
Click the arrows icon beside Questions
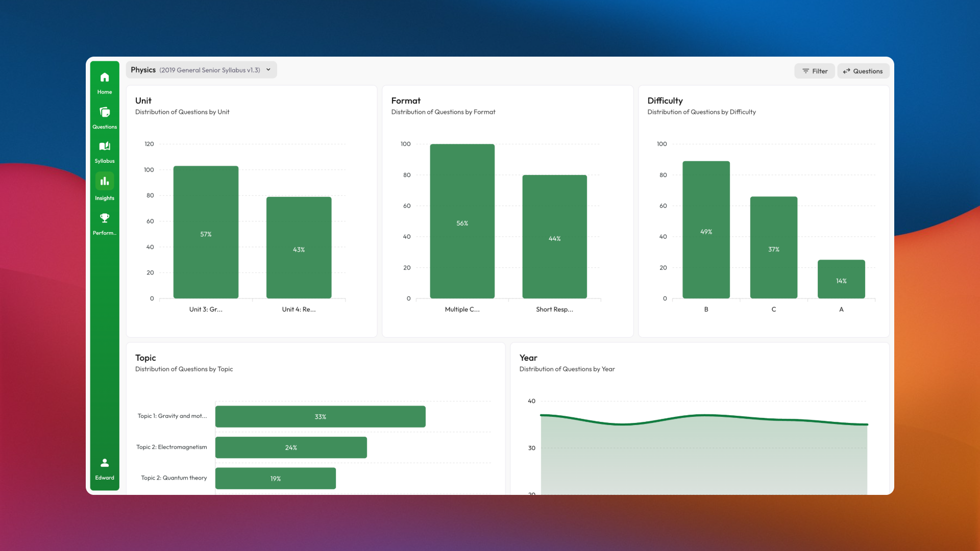point(847,71)
